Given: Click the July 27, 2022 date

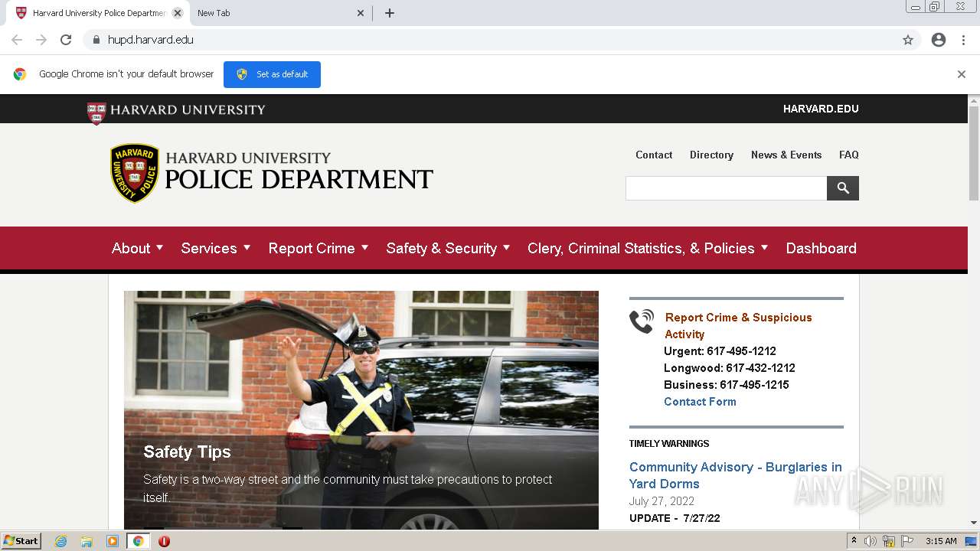Looking at the screenshot, I should [x=661, y=501].
